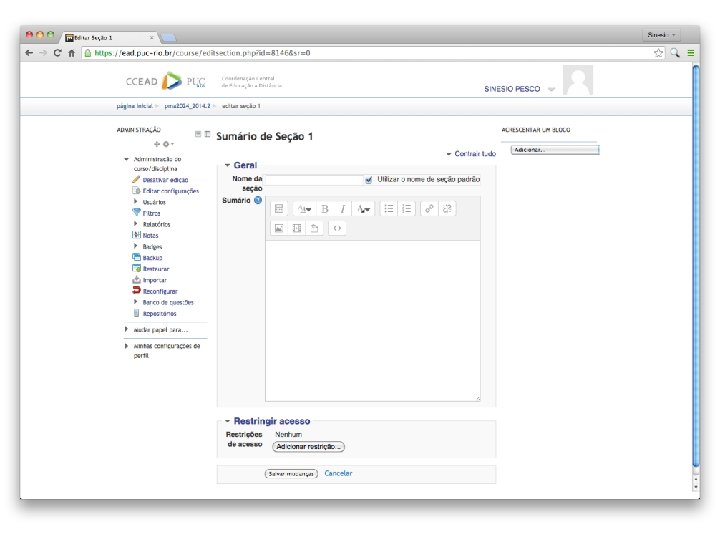Insert a hyperlink using link icon

(x=429, y=209)
